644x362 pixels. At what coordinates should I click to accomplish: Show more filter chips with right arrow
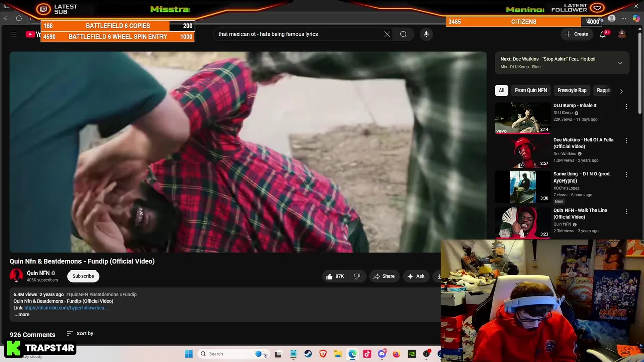[x=621, y=91]
